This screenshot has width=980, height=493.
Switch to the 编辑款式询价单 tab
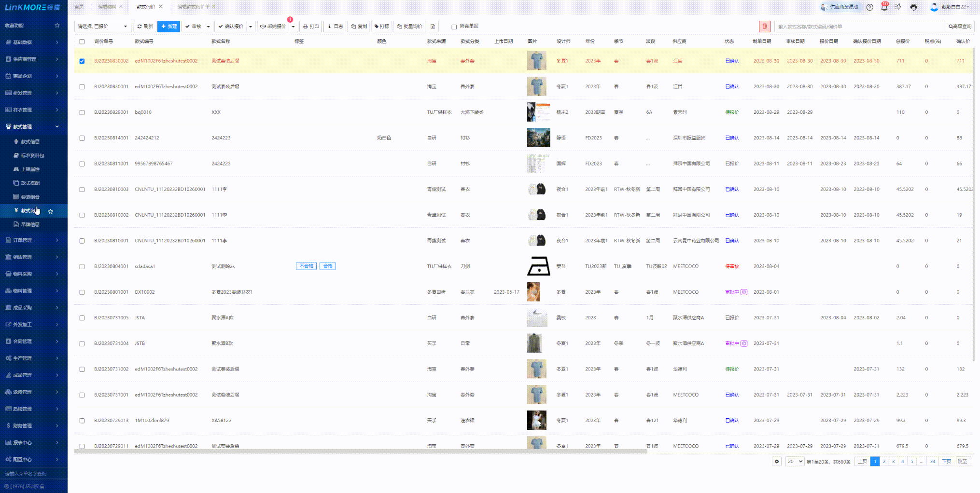193,7
